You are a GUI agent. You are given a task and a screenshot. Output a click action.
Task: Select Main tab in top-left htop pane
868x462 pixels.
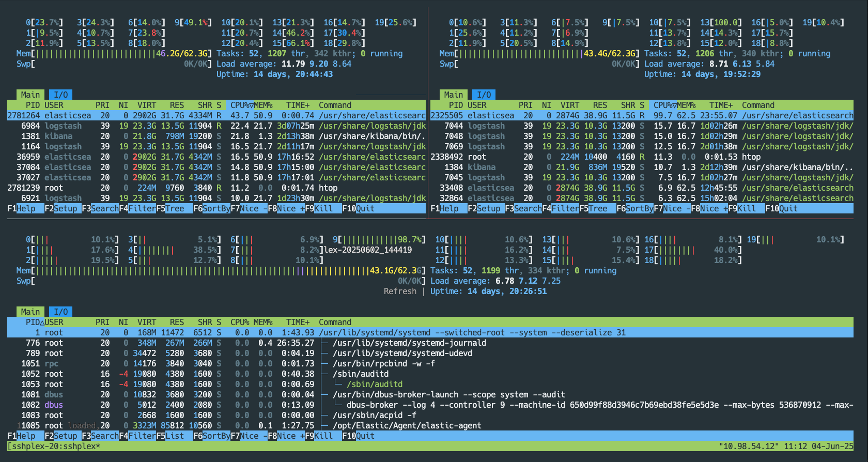coord(30,95)
